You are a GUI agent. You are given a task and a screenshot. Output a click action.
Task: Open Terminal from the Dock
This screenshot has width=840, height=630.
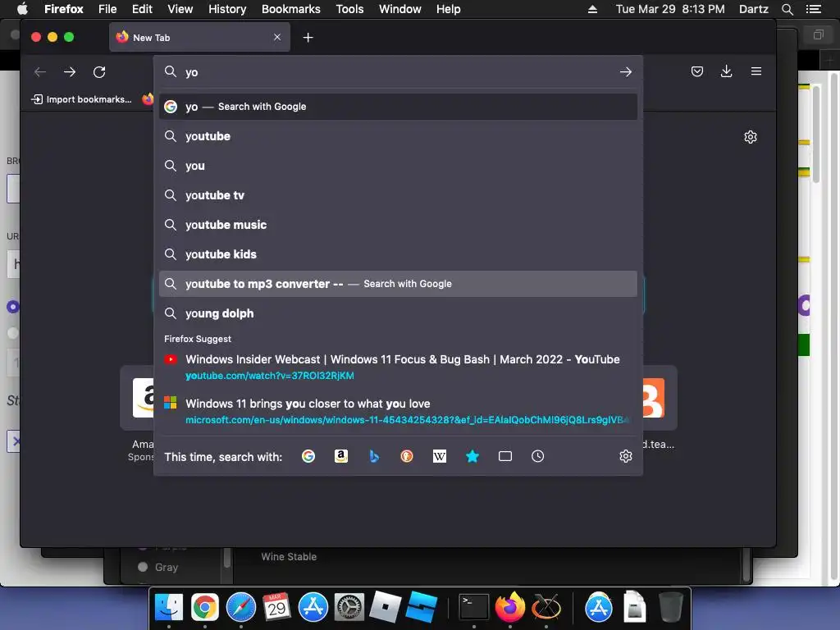[474, 608]
